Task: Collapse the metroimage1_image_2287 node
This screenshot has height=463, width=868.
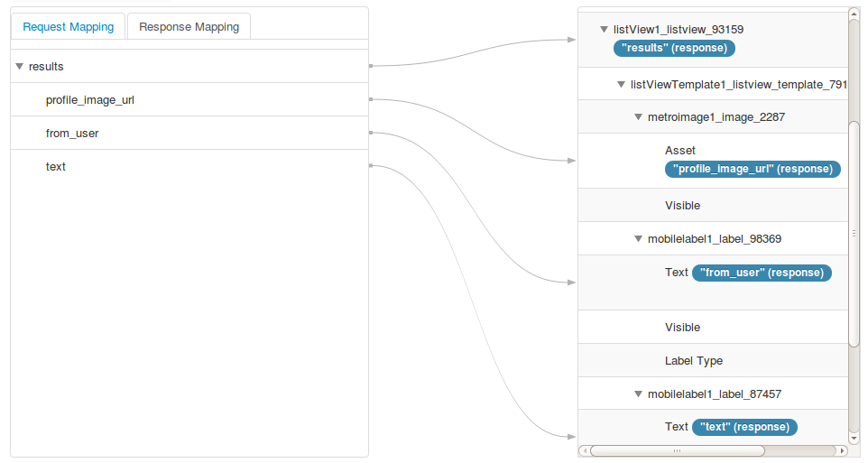Action: 638,116
